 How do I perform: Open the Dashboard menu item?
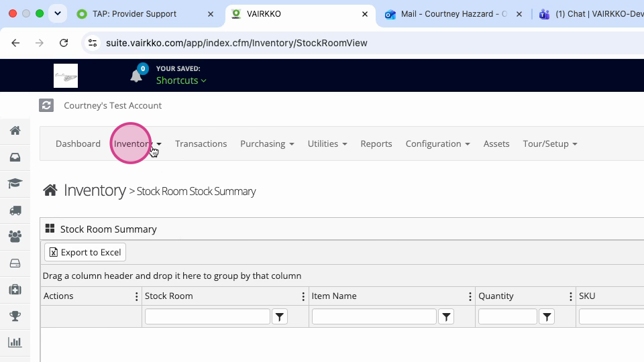pyautogui.click(x=78, y=143)
